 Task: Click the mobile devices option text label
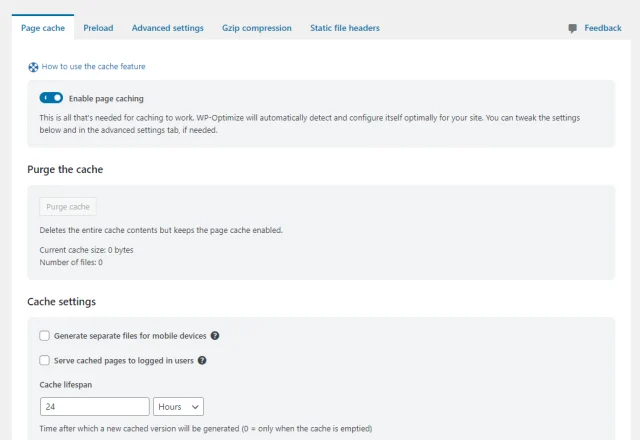[129, 336]
